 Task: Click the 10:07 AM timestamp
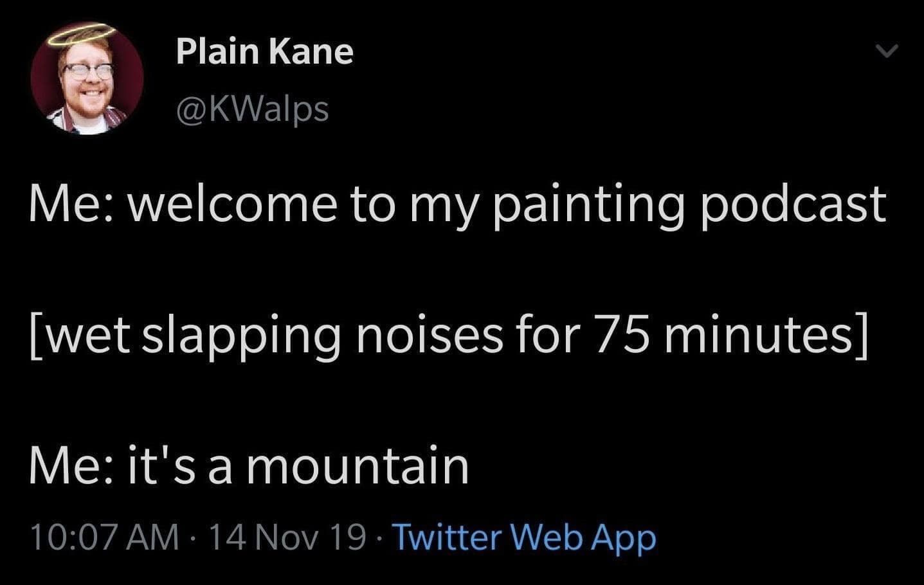tap(104, 537)
